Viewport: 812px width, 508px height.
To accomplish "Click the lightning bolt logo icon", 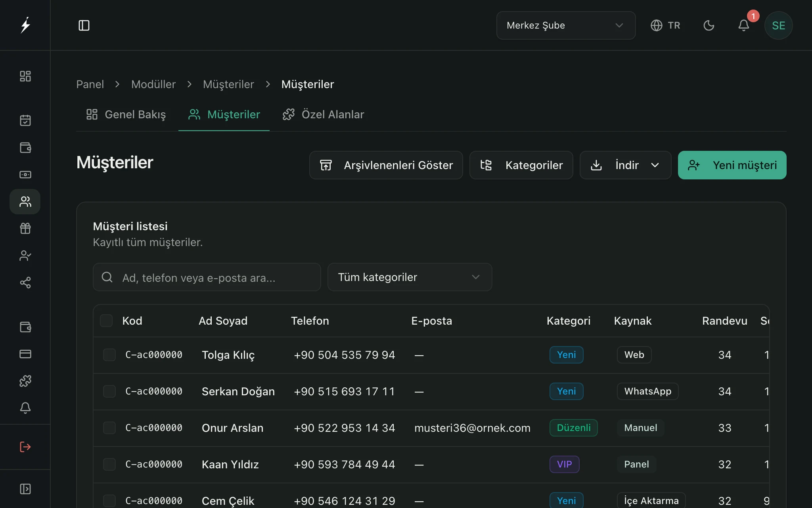I will 25,25.
